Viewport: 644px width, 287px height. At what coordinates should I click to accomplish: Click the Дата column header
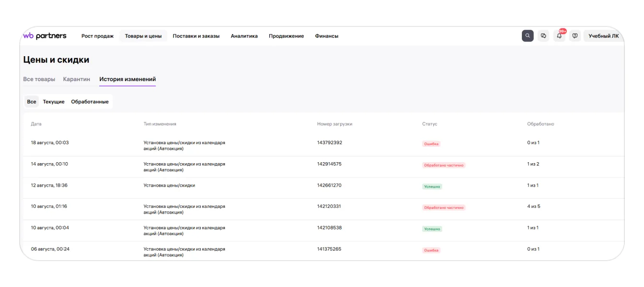36,124
